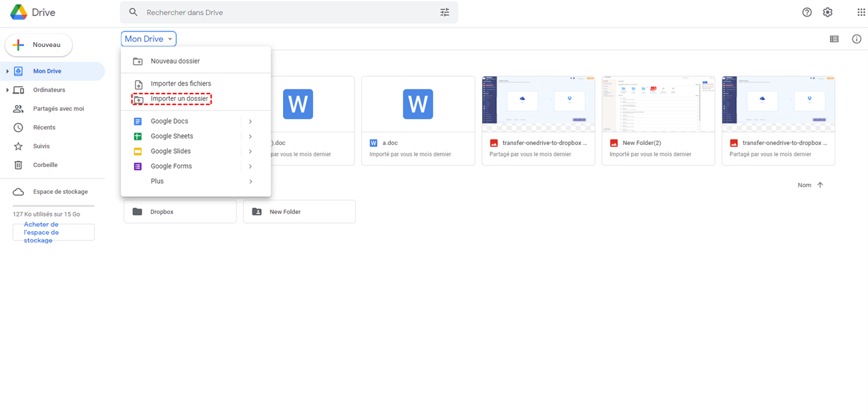Expand the Google Sheets submenu chevron

pyautogui.click(x=250, y=136)
